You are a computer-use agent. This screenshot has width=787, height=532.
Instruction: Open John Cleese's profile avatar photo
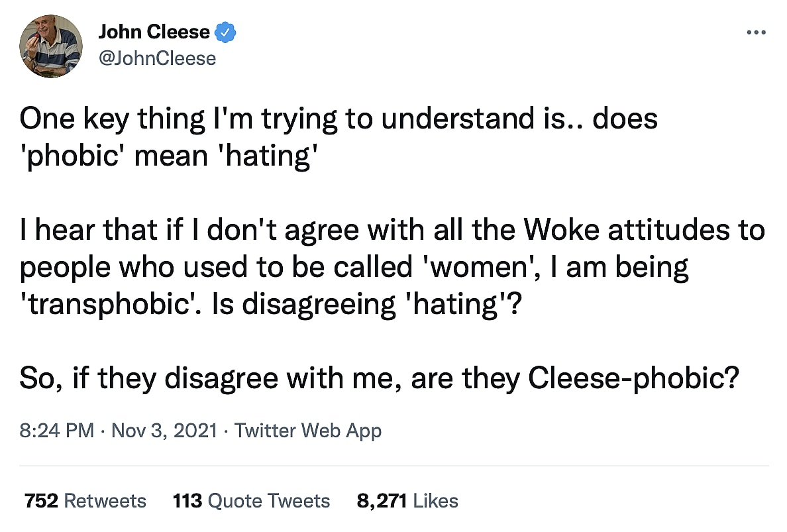pos(51,46)
